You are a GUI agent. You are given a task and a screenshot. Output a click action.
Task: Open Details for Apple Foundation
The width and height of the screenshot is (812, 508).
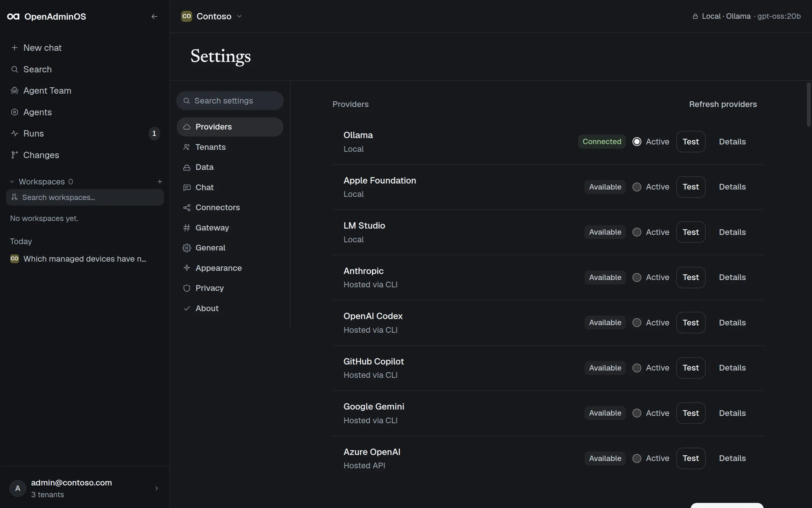[x=732, y=187]
